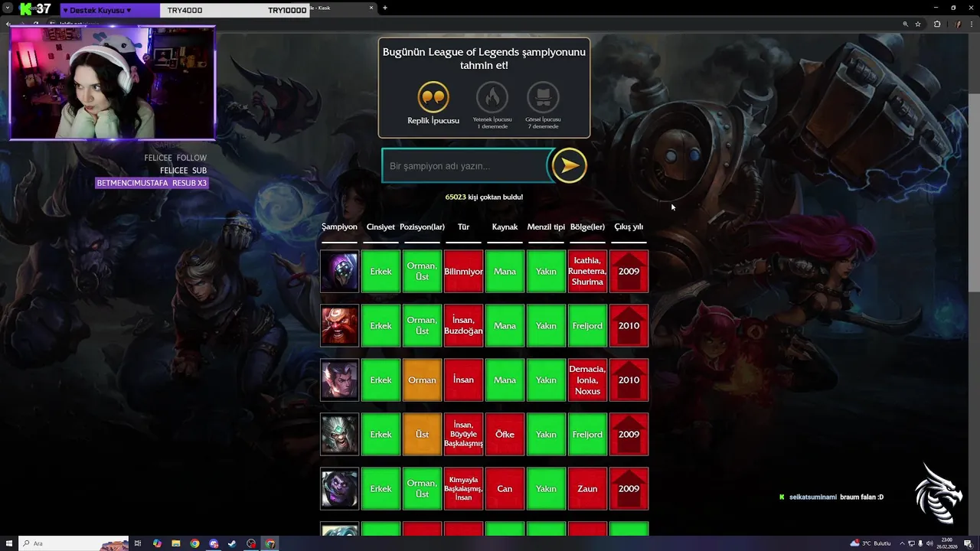The image size is (980, 551).
Task: Bookmark this page with the star icon
Action: pyautogui.click(x=917, y=24)
